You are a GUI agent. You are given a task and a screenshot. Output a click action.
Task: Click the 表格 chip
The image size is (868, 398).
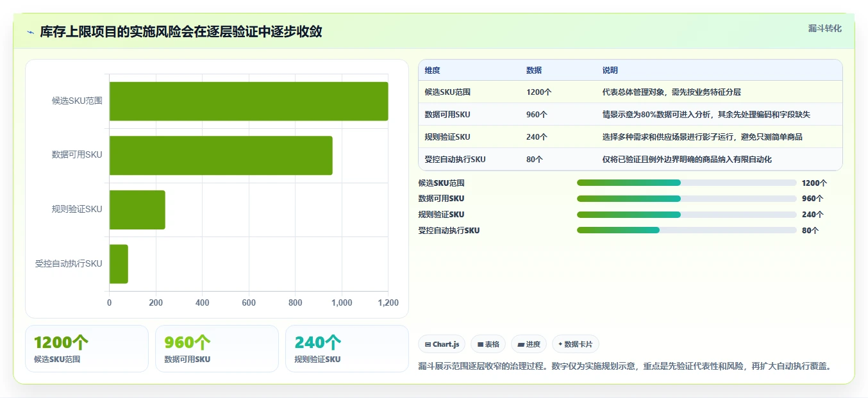(488, 344)
